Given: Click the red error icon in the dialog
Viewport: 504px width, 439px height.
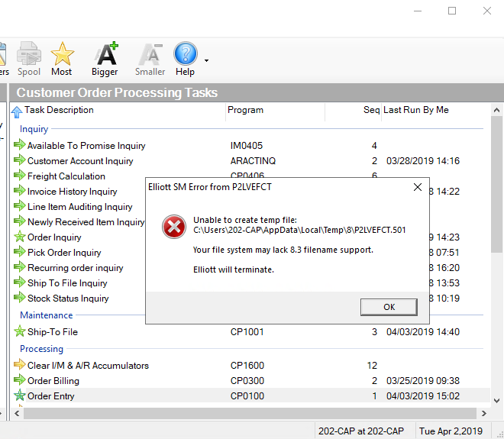Looking at the screenshot, I should pyautogui.click(x=174, y=227).
